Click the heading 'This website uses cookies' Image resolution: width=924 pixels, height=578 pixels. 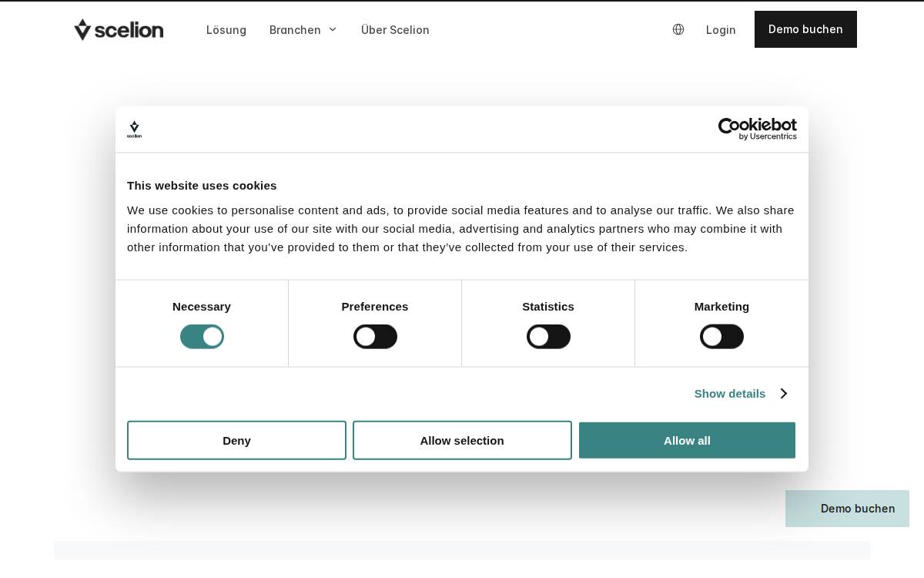coord(202,185)
